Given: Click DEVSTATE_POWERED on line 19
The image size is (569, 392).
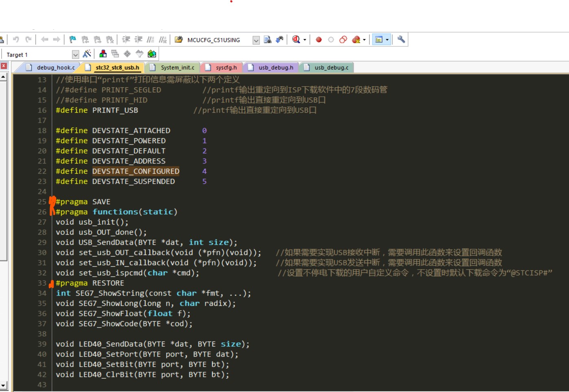Looking at the screenshot, I should click(x=129, y=141).
